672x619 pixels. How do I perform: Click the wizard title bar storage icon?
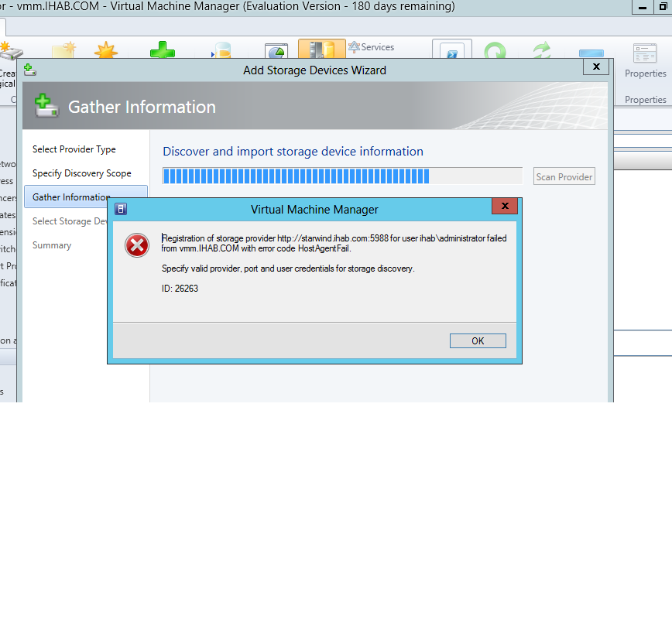tap(30, 70)
